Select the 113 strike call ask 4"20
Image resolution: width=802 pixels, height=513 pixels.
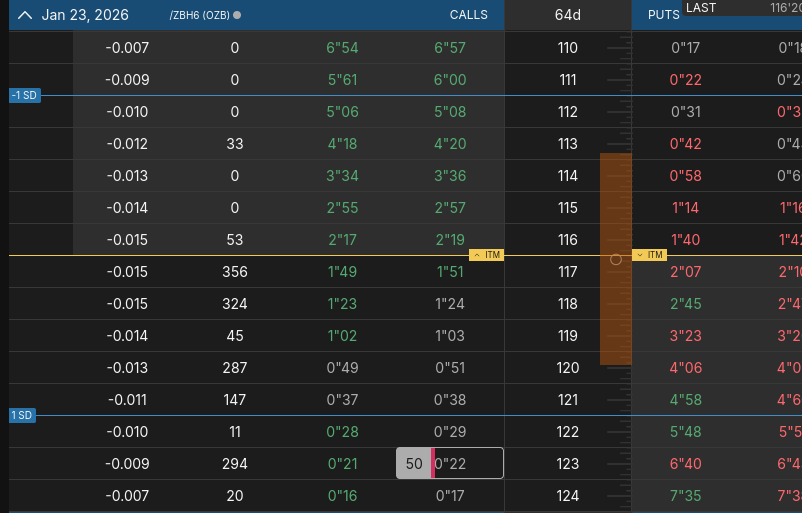coord(450,144)
